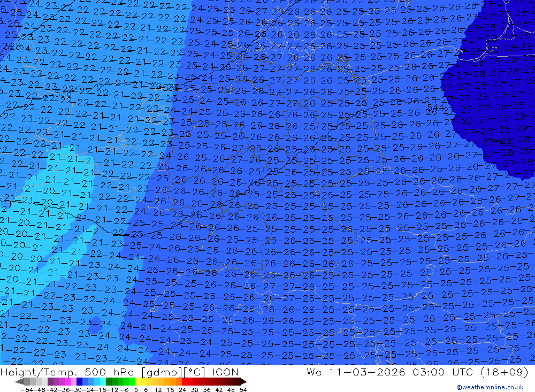
Task: Open the weatheronline.co.uk credit link
Action: (490, 387)
